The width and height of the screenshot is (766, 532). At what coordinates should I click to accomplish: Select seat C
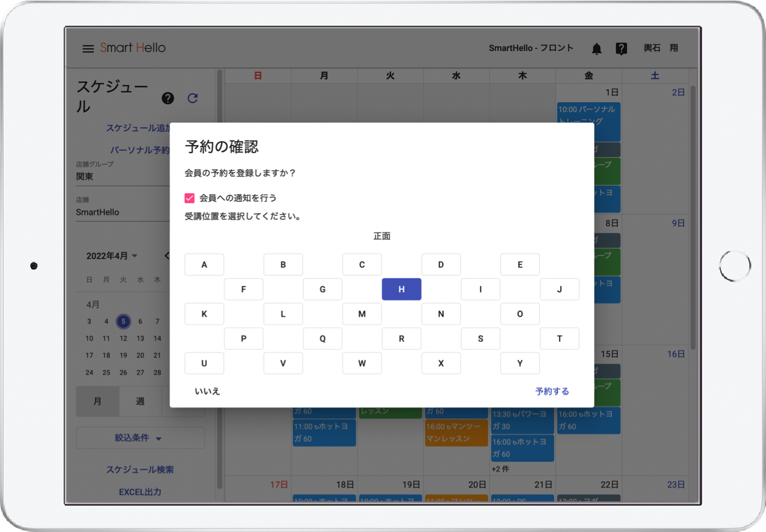(362, 265)
